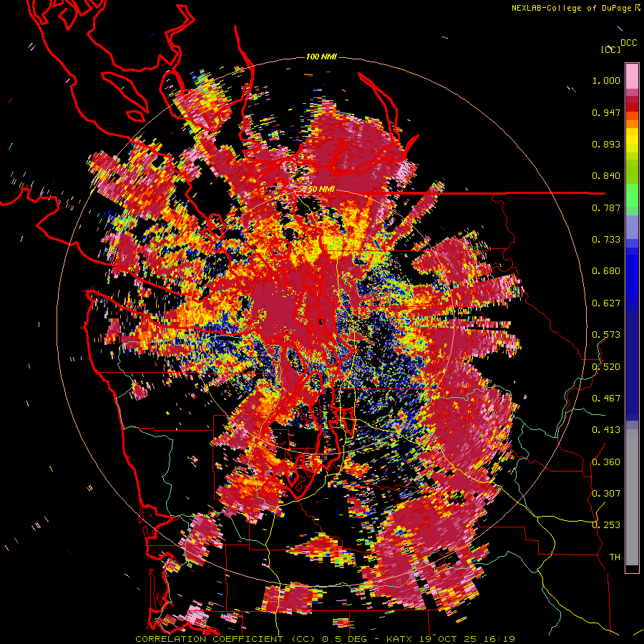Select the 0.573 value on color scale
Screen dimensions: 644x644
[x=606, y=335]
